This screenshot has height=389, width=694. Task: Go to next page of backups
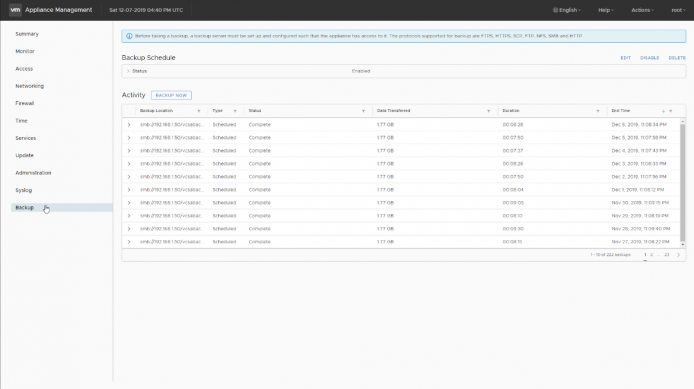[x=678, y=255]
